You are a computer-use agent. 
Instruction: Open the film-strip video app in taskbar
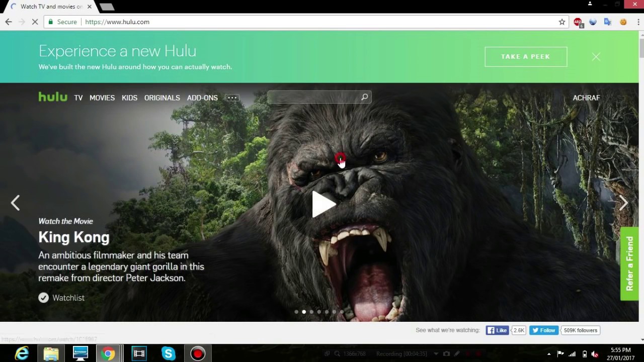click(x=139, y=353)
